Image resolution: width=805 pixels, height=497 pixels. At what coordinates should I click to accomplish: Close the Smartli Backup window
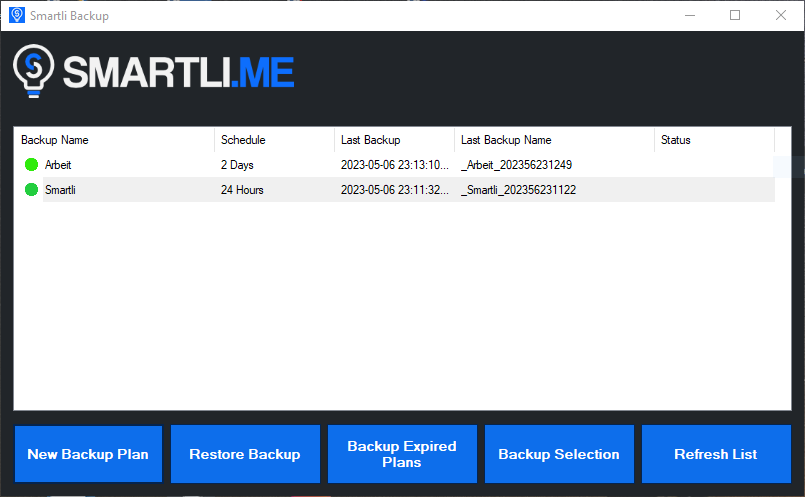point(781,16)
